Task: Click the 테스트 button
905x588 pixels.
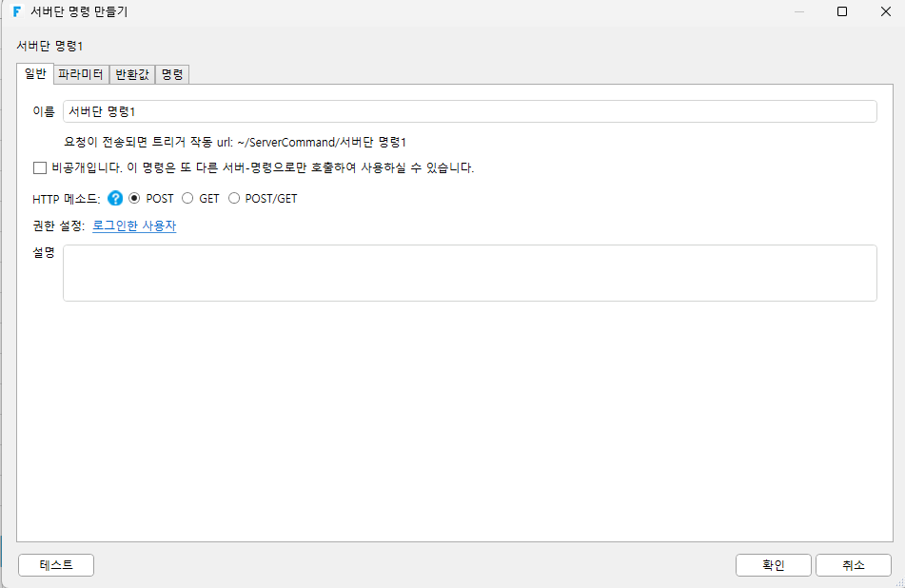Action: (56, 565)
